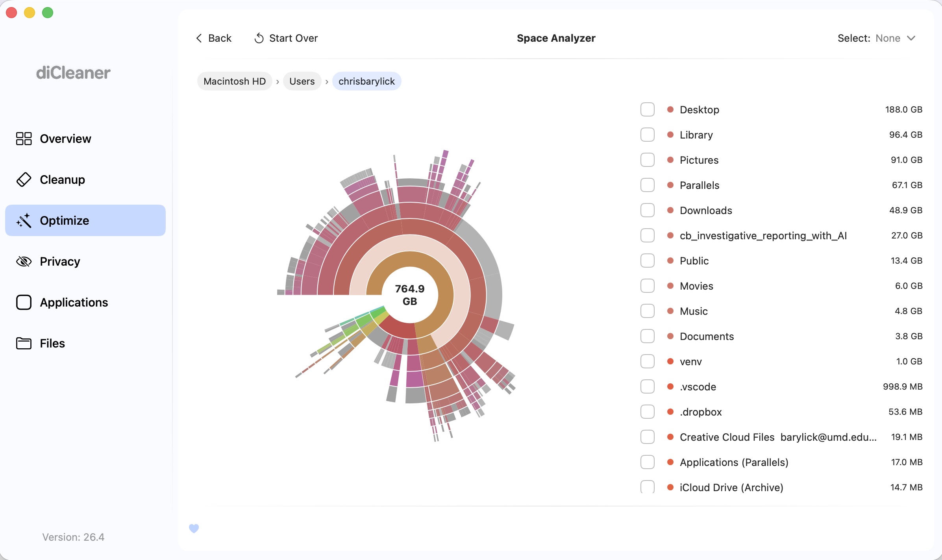942x560 pixels.
Task: Open the Desktop folder row
Action: tap(781, 109)
